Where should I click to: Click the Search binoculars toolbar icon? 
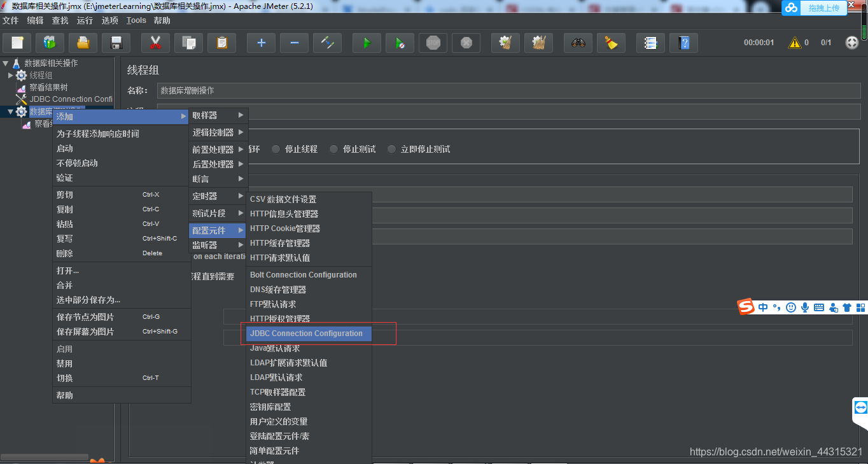[x=578, y=43]
